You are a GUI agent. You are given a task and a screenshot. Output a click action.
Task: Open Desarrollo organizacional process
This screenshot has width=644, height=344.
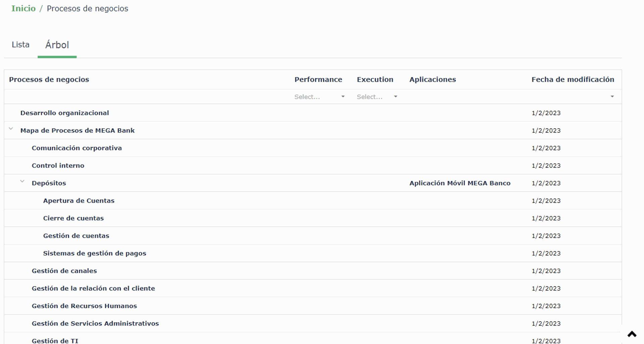[64, 113]
